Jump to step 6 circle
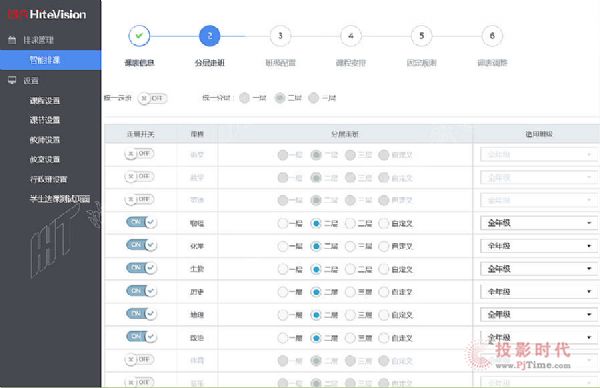 pos(492,36)
